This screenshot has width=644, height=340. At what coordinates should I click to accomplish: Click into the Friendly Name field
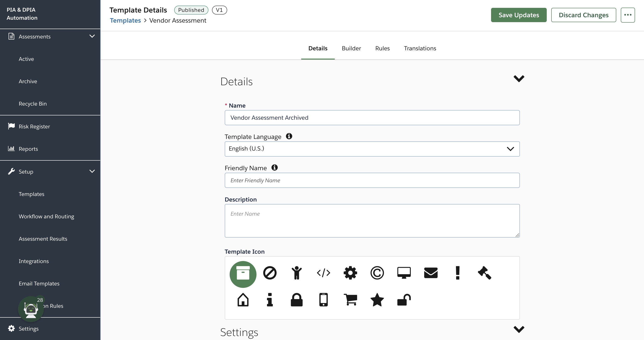(372, 180)
